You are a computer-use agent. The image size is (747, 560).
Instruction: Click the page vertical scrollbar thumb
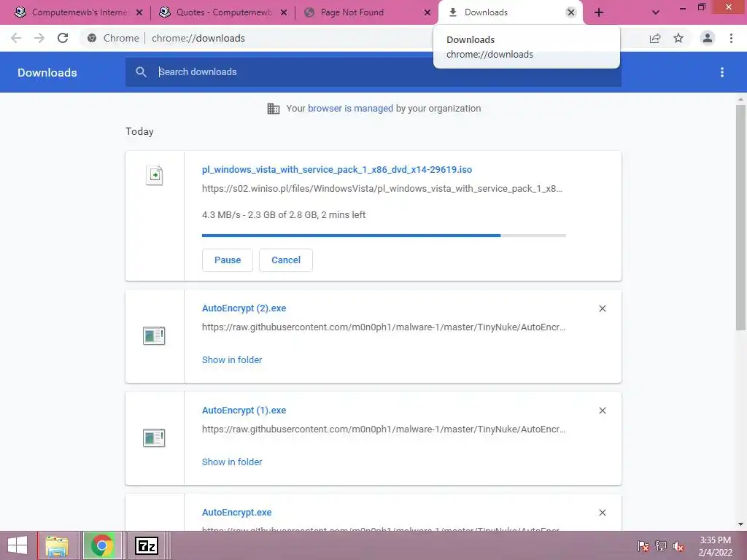tap(740, 217)
